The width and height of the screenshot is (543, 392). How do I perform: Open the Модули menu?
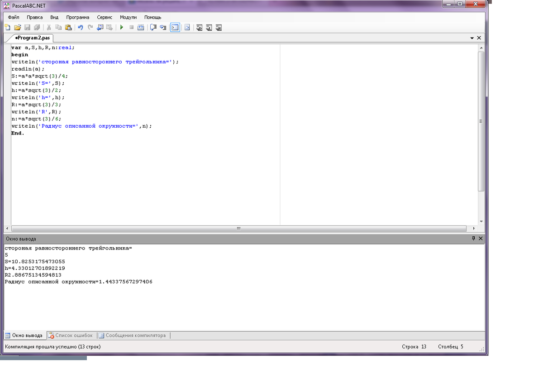coord(128,17)
